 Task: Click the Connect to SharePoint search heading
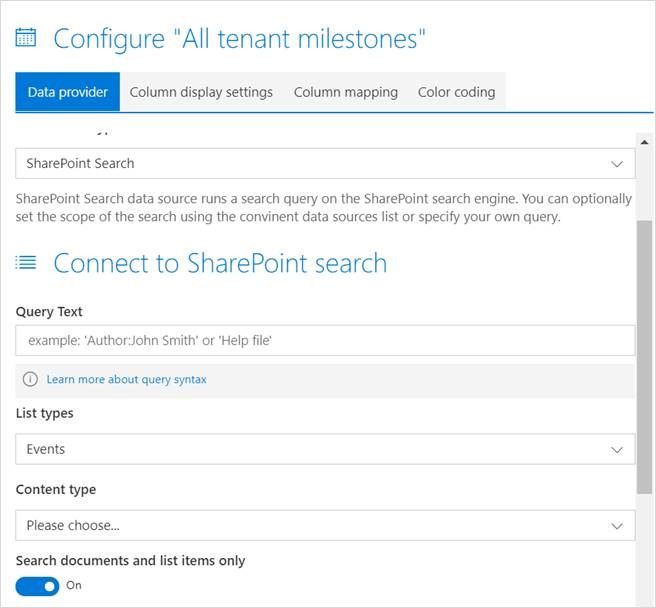[220, 263]
